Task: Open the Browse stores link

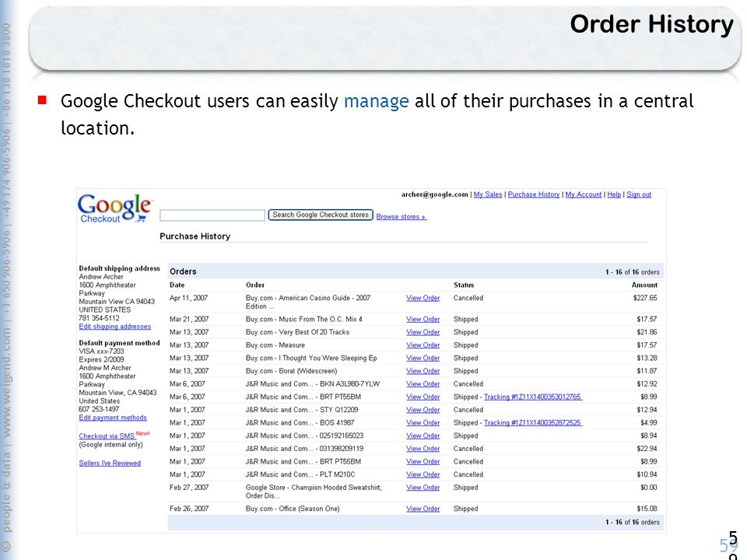Action: 402,217
